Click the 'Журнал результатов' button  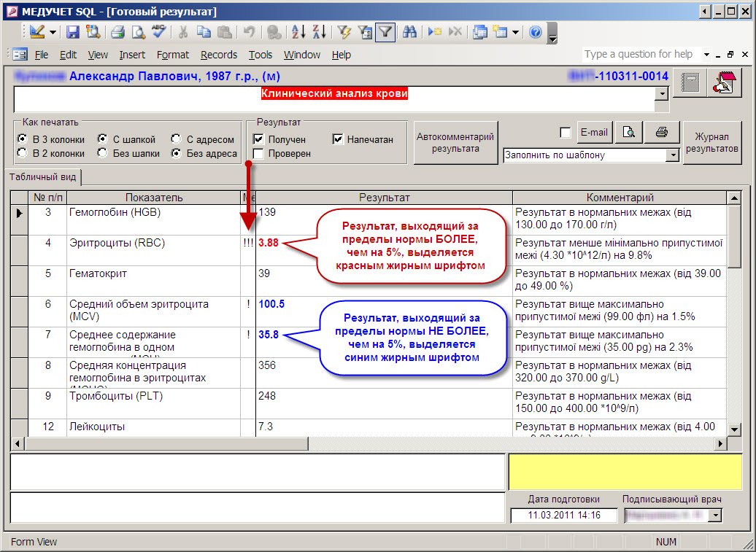pos(712,143)
